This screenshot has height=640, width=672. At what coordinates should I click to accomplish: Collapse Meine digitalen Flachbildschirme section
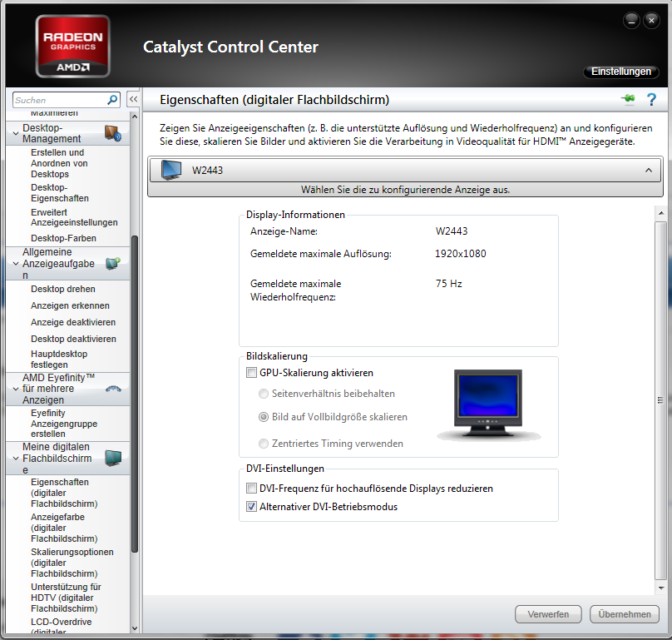16,458
